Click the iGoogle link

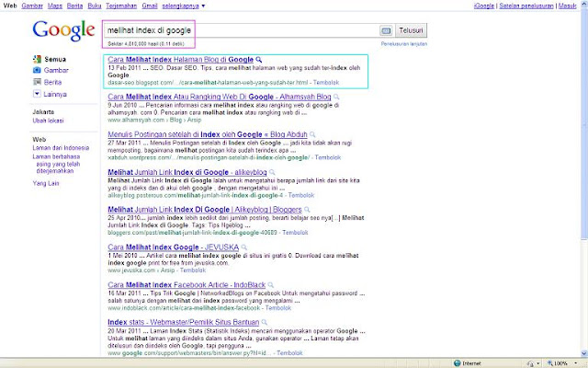point(484,6)
